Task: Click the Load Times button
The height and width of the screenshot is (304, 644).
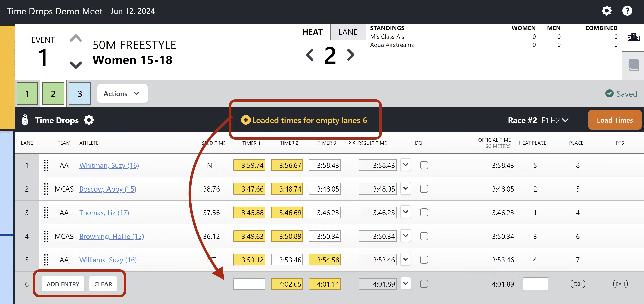Action: point(615,120)
